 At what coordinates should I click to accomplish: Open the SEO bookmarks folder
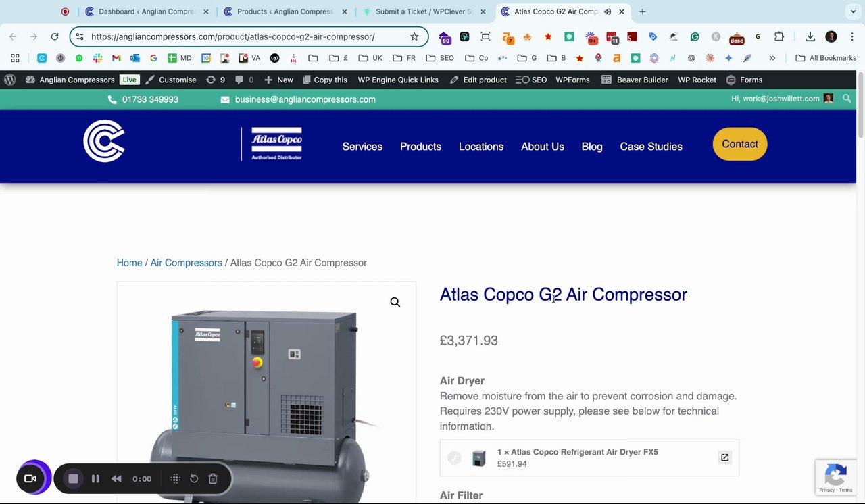pyautogui.click(x=440, y=58)
